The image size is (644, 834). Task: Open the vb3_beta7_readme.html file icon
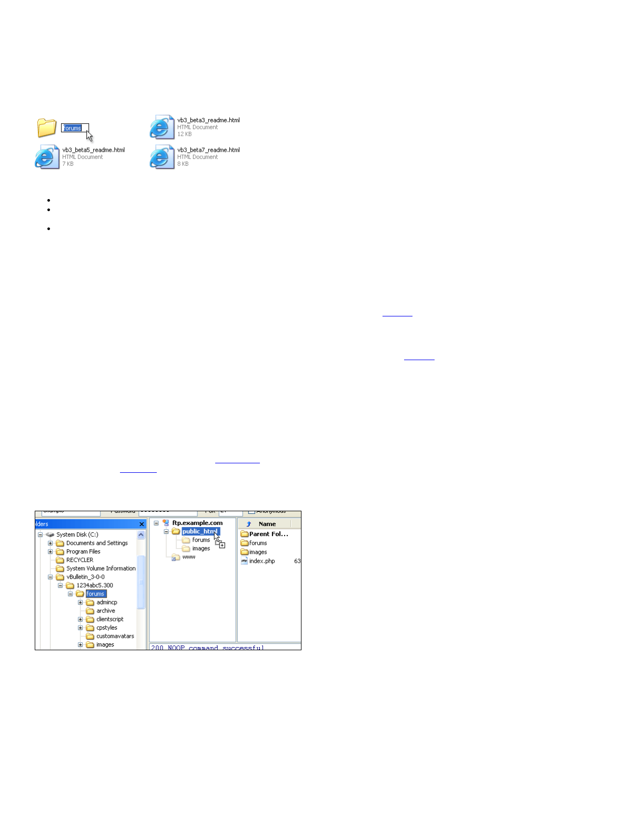[x=162, y=157]
